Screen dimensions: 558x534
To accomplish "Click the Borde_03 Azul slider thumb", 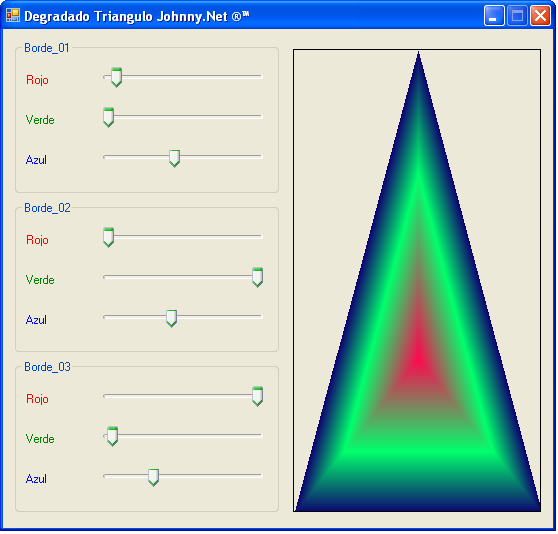I will click(153, 477).
